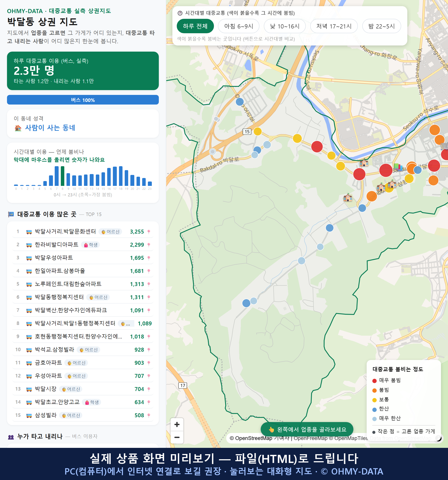Click the hour 18 bar in the chart
The height and width of the screenshot is (480, 448).
pos(121,176)
